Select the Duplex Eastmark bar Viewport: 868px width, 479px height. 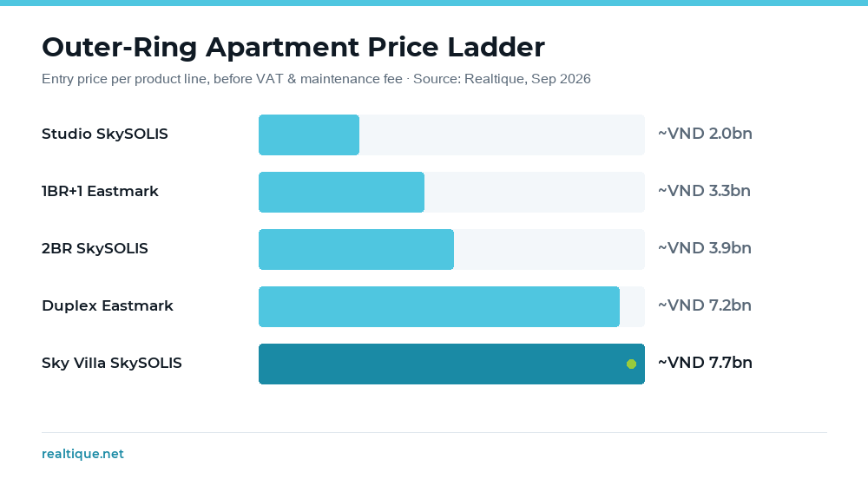[439, 306]
